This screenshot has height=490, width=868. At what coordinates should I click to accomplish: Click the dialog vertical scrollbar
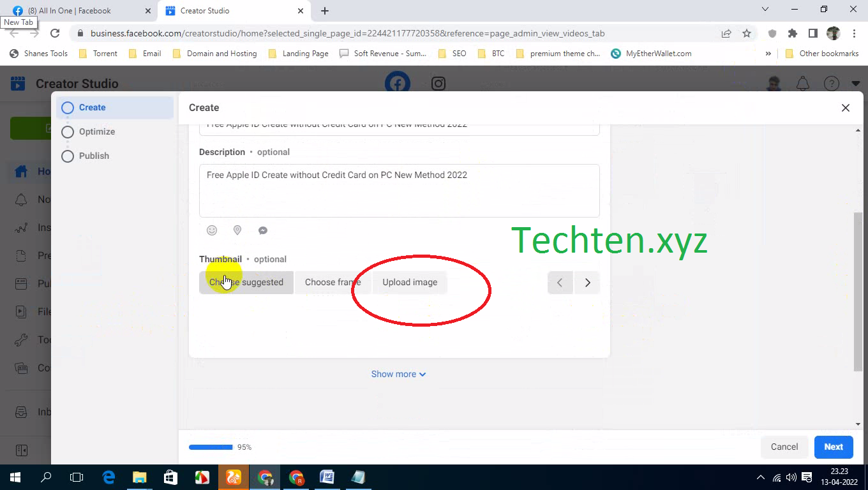tap(858, 291)
